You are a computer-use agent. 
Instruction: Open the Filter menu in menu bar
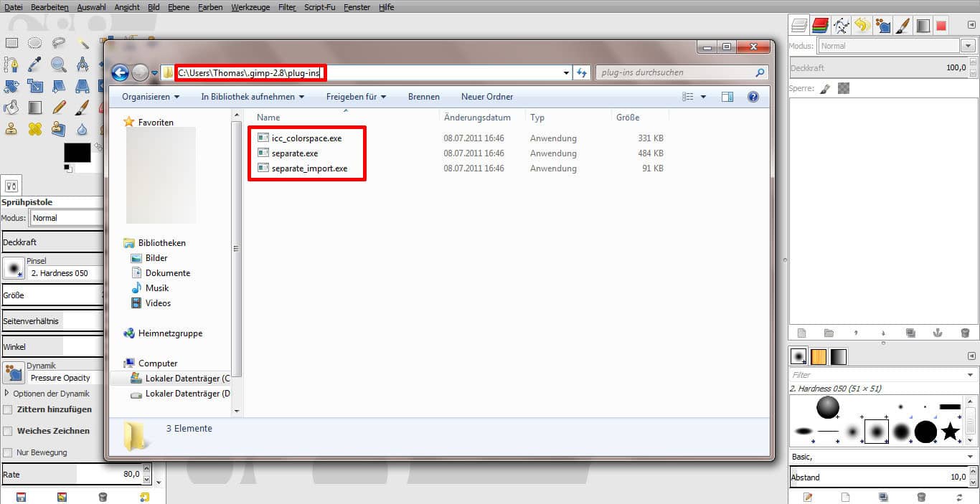[287, 7]
